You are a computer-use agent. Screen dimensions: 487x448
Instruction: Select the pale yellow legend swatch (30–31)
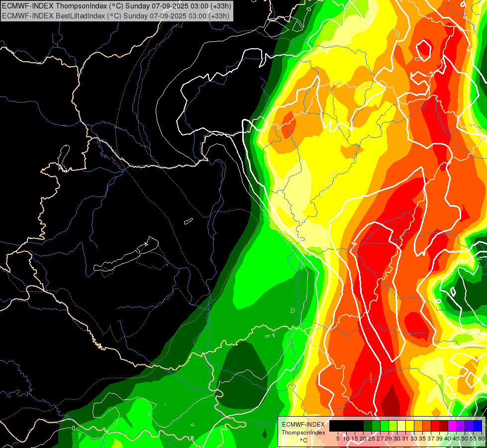[x=401, y=426]
